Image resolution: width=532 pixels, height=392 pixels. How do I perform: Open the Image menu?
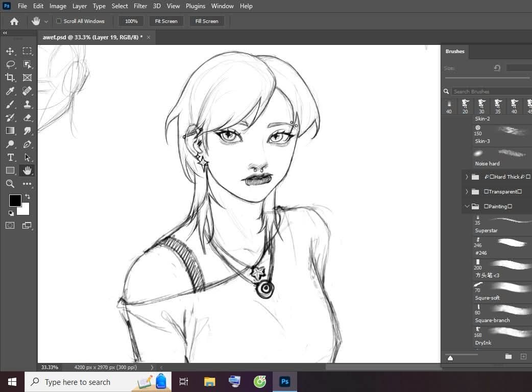[x=58, y=6]
